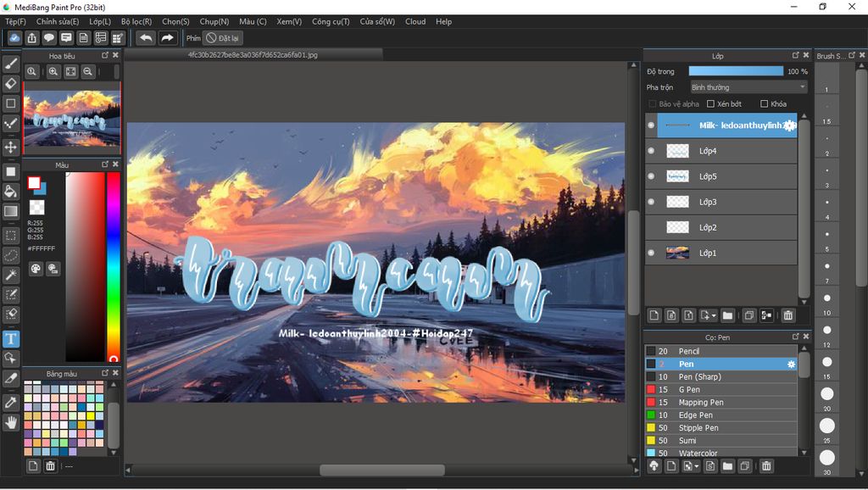Click the Đặt lại reset button
This screenshot has height=490, width=868.
click(223, 38)
